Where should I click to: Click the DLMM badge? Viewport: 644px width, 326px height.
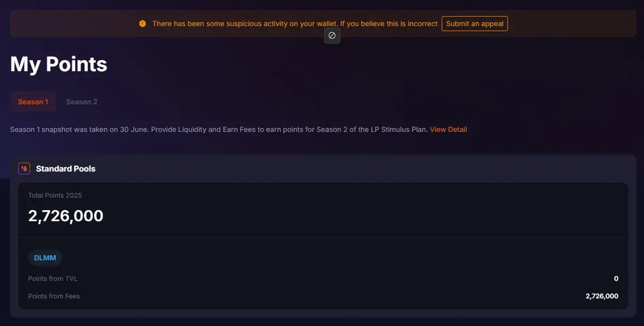[x=45, y=258]
